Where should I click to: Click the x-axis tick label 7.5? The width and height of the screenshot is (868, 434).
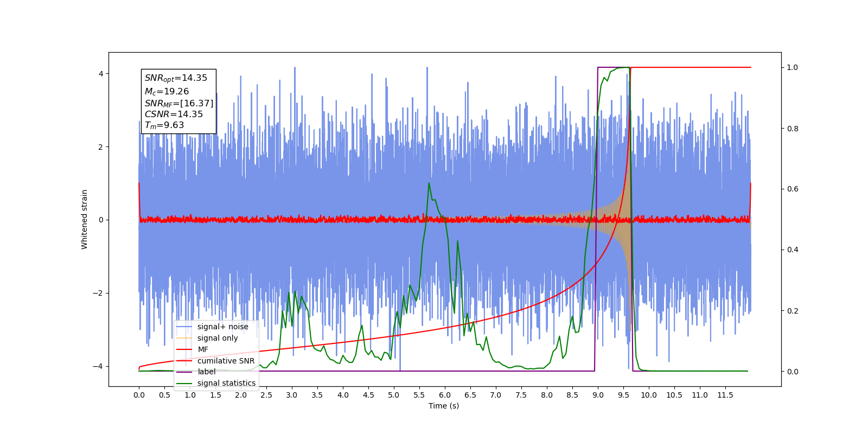(x=521, y=395)
